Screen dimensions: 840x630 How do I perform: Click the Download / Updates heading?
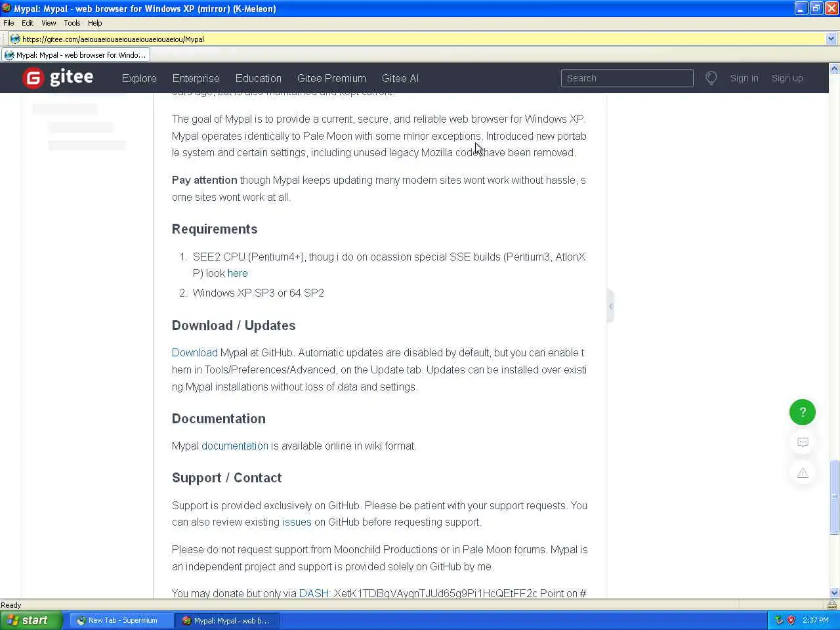(x=234, y=325)
